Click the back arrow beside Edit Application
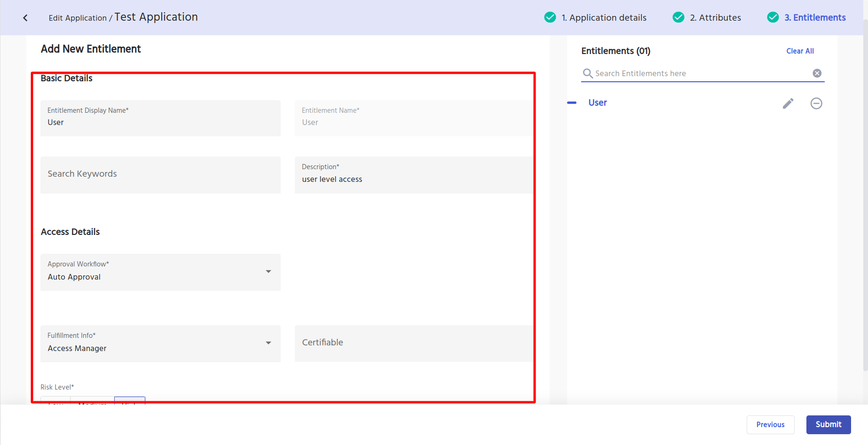Viewport: 868px width, 445px height. (25, 18)
